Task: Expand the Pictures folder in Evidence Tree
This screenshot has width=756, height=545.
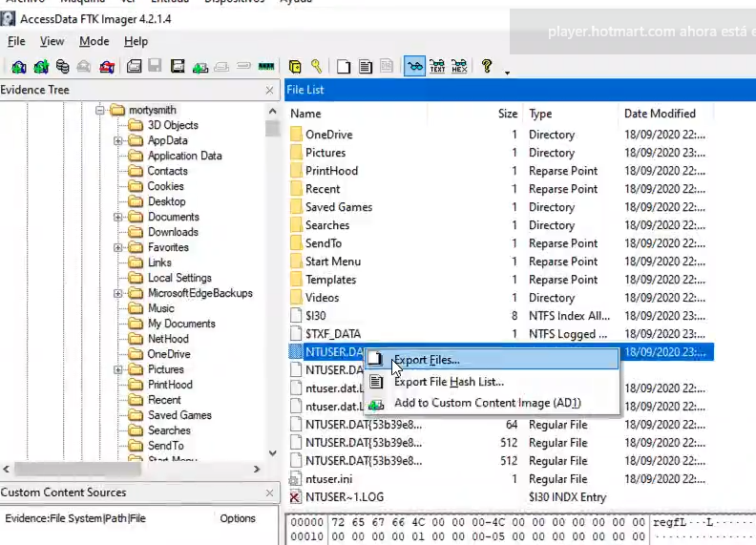Action: 117,370
